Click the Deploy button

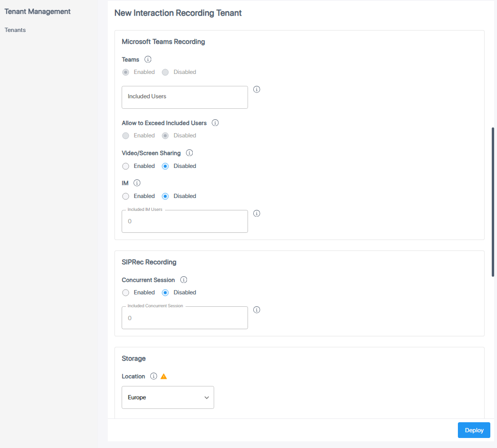pyautogui.click(x=474, y=430)
